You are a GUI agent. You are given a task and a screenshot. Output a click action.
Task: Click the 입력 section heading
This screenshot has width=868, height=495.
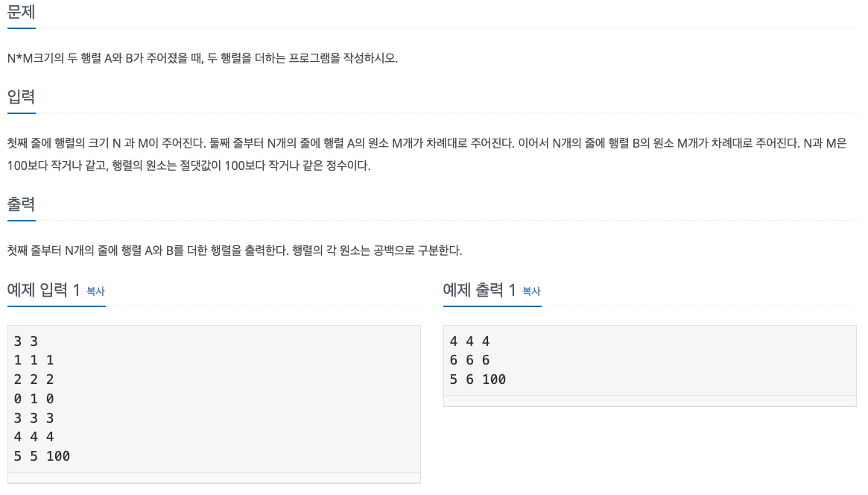point(21,97)
